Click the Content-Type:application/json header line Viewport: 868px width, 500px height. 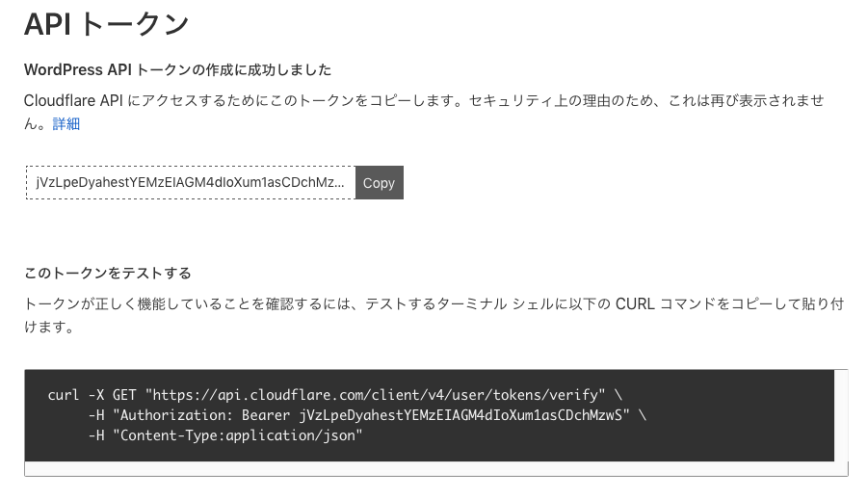coord(238,435)
